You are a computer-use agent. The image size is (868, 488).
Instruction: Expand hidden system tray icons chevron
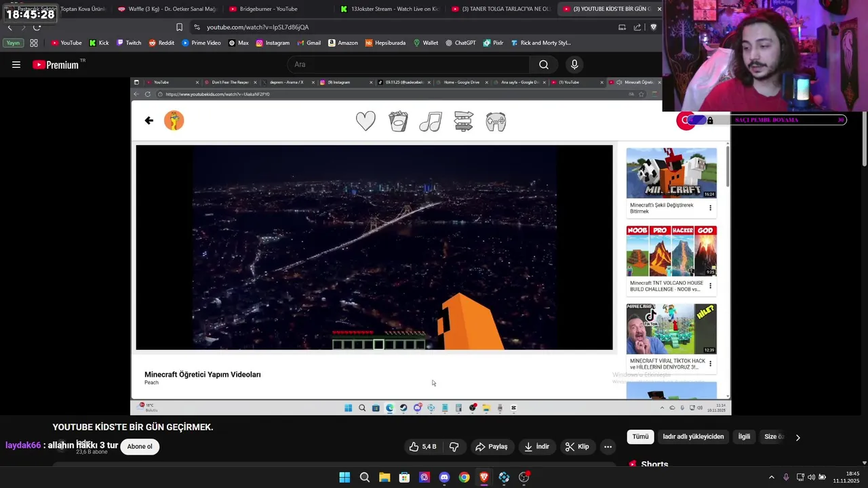(771, 477)
